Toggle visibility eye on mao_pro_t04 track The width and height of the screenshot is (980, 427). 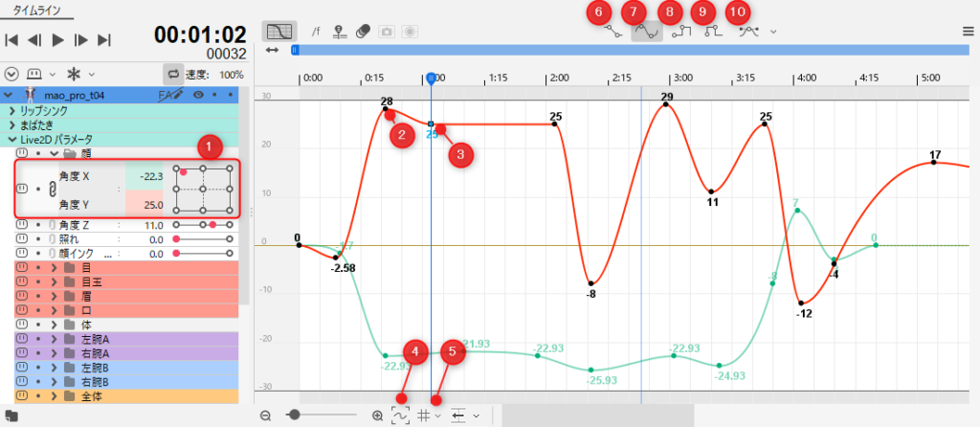pos(199,95)
